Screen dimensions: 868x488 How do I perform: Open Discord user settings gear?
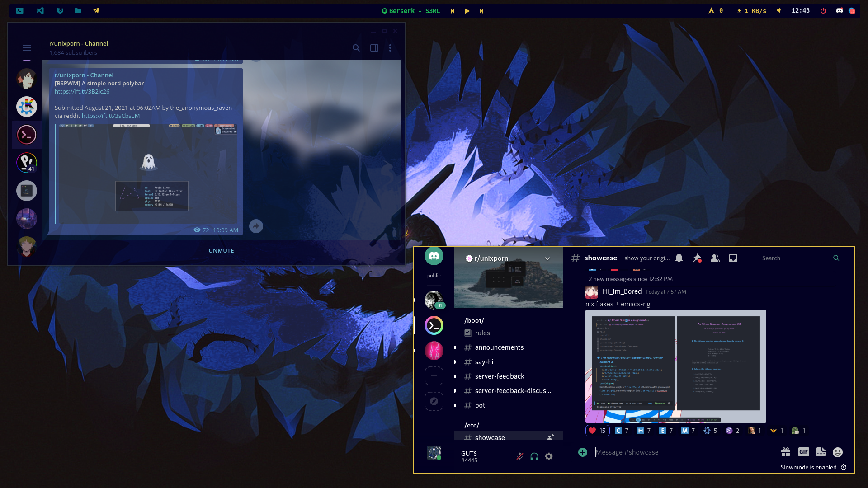[548, 456]
